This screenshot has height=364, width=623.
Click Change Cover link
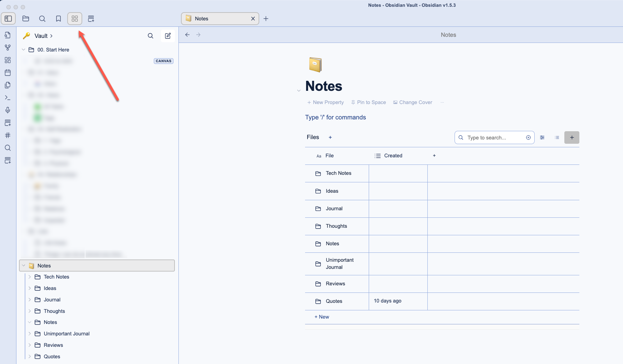(x=413, y=102)
